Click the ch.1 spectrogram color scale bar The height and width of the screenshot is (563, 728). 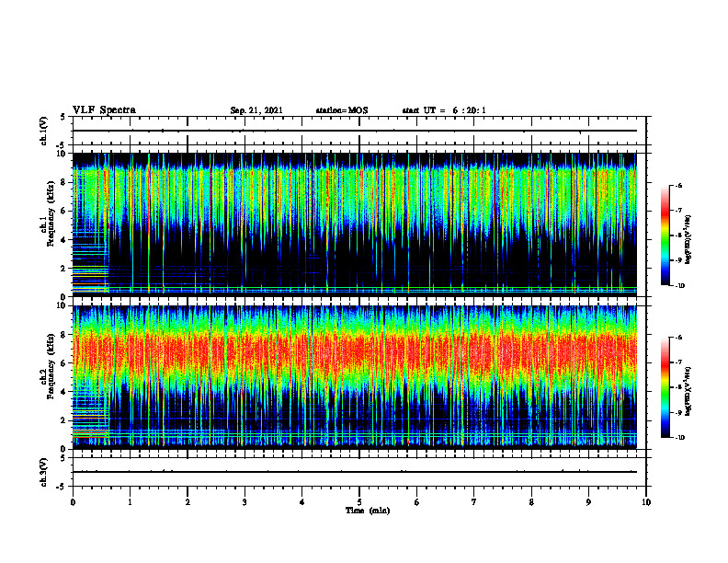[x=665, y=236]
